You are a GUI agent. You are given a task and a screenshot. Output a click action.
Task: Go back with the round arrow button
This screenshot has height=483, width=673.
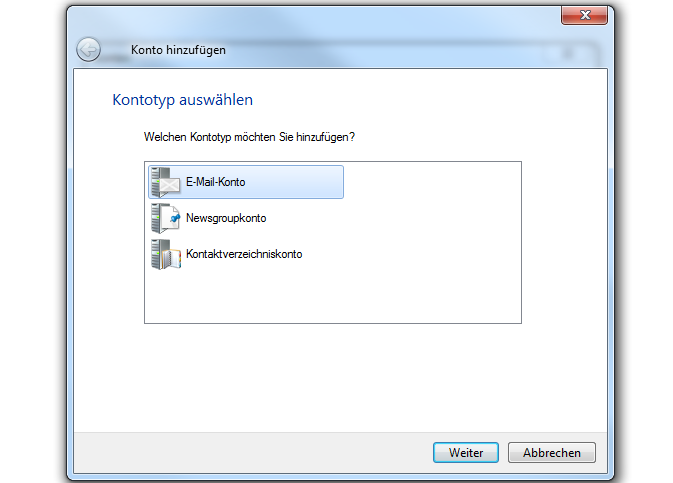click(x=88, y=49)
